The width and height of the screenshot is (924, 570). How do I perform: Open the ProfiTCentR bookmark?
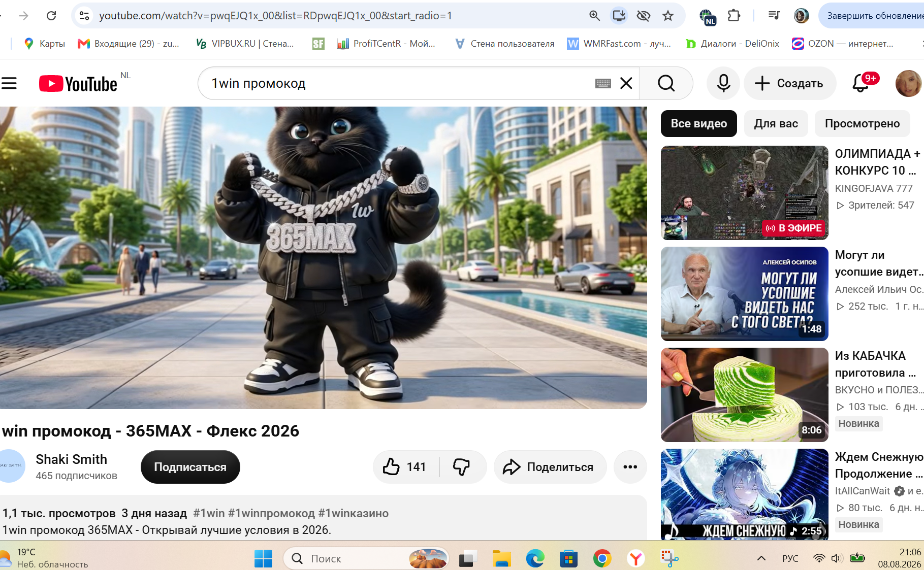coord(386,44)
